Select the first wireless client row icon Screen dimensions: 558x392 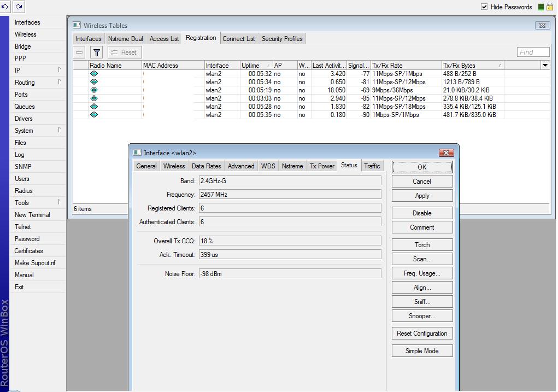[x=93, y=74]
